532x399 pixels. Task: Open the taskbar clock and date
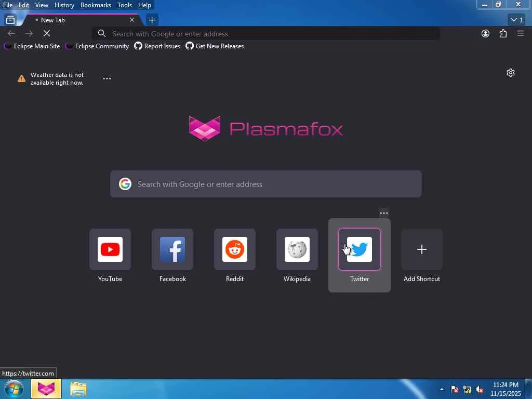pos(506,389)
